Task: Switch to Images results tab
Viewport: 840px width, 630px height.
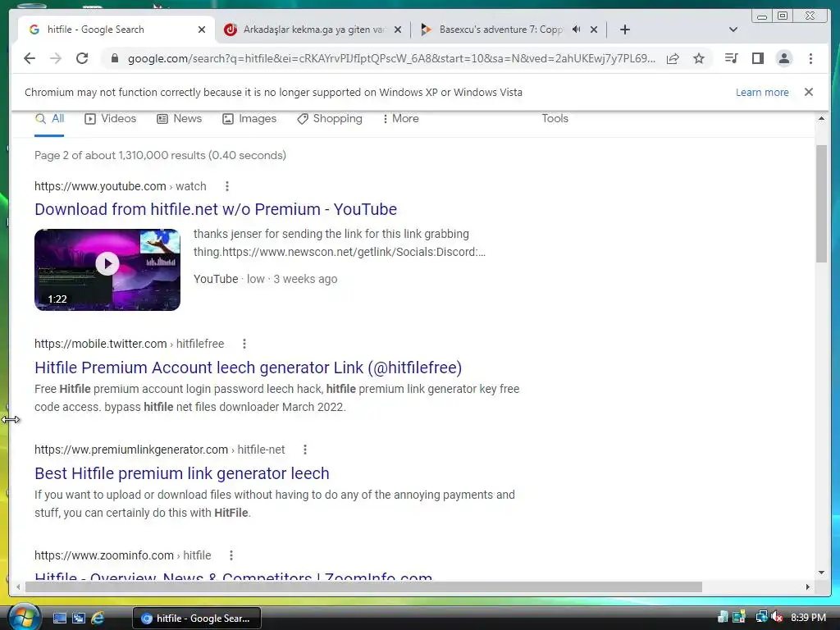Action: coord(249,118)
